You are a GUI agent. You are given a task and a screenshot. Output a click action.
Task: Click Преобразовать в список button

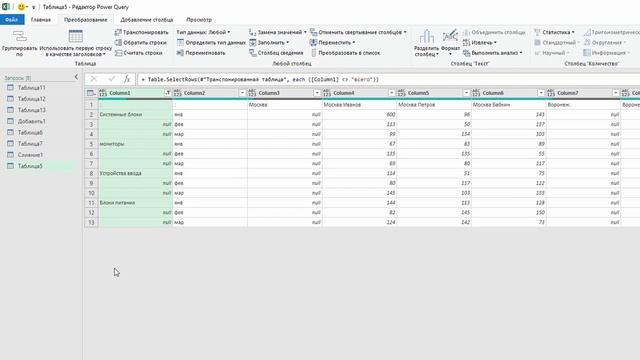click(x=345, y=53)
